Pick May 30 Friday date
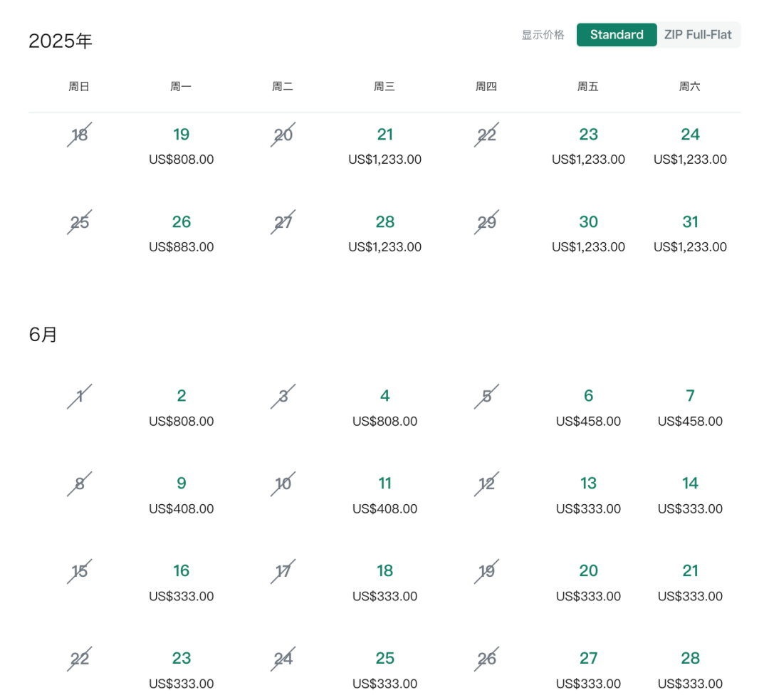The image size is (769, 700). coord(589,233)
